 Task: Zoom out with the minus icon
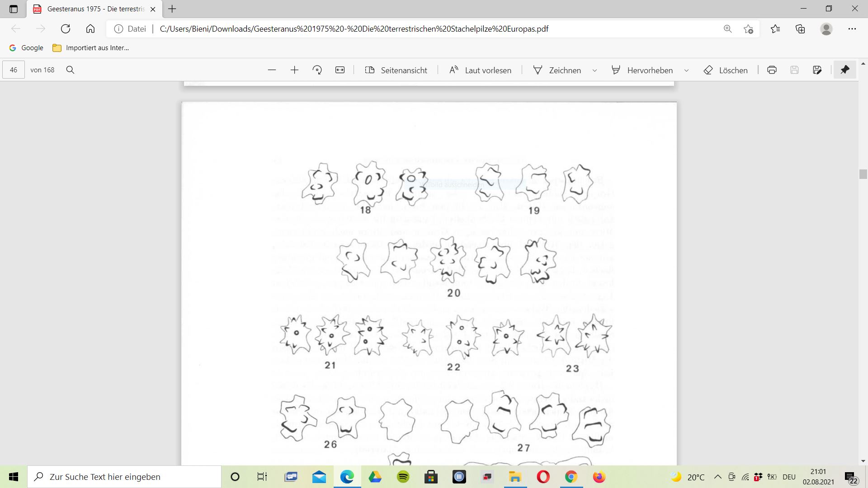pos(272,70)
